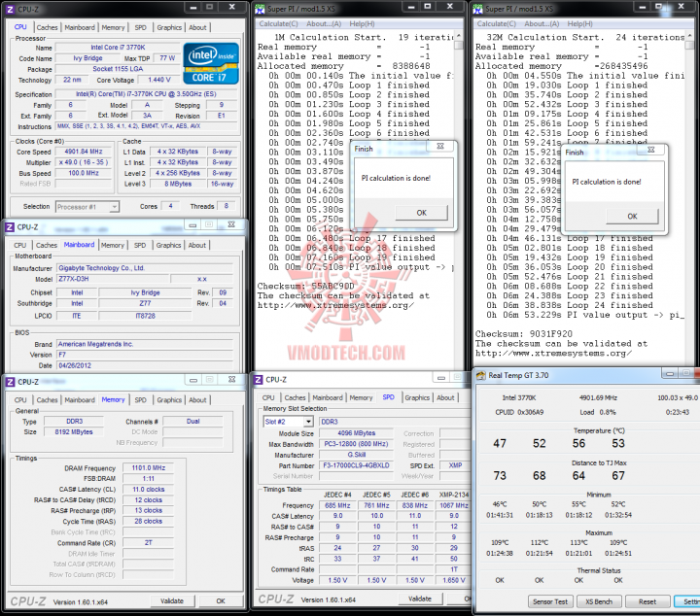
Task: Close the Finish dialog in 32M Super PI
Action: click(x=650, y=150)
